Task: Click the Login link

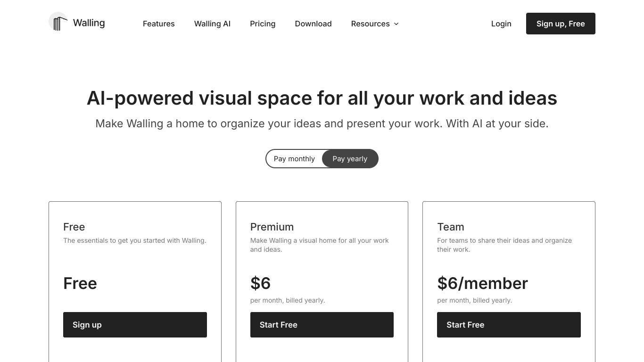Action: [501, 24]
